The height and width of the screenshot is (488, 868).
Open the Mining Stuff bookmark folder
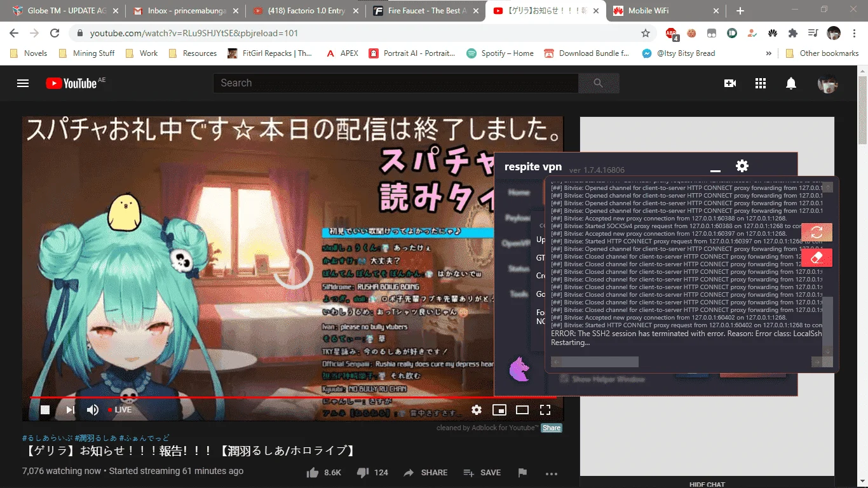point(86,53)
